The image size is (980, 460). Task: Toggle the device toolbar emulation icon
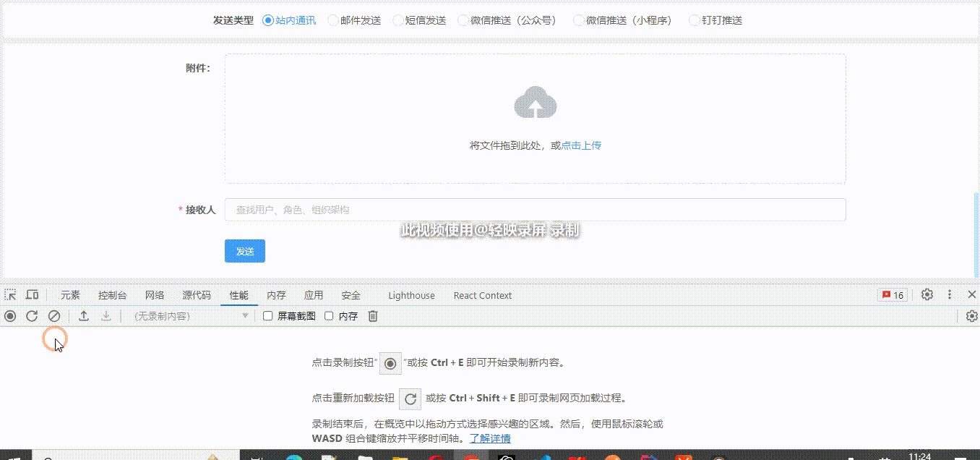pos(32,294)
